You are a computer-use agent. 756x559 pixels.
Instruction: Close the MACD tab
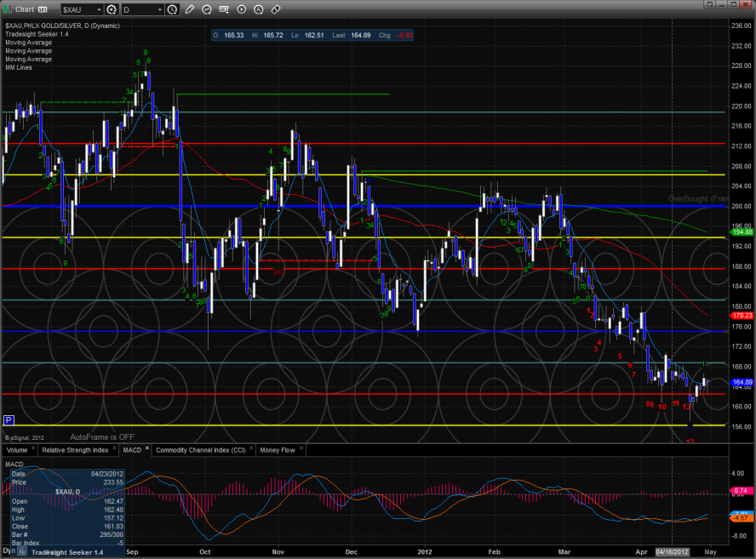pyautogui.click(x=146, y=449)
